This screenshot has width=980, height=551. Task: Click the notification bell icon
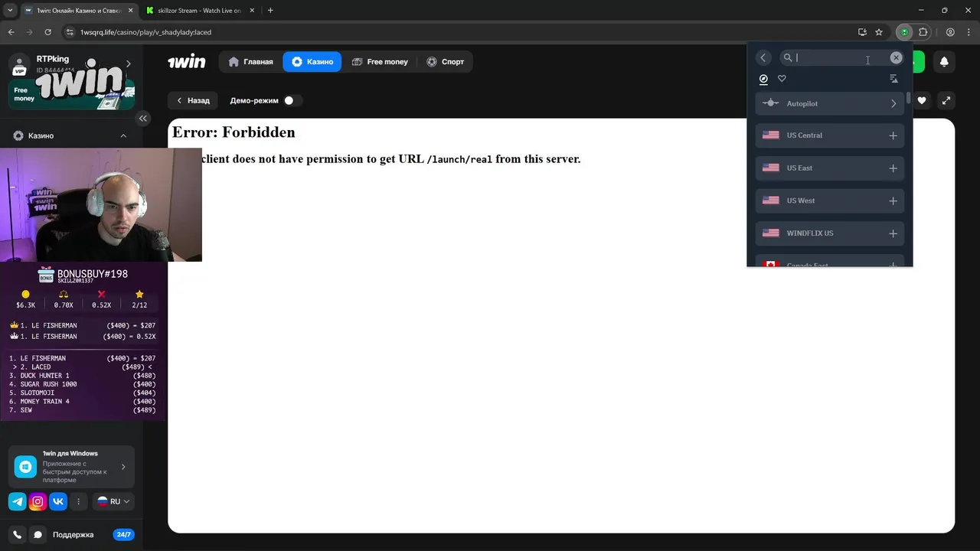click(x=944, y=62)
